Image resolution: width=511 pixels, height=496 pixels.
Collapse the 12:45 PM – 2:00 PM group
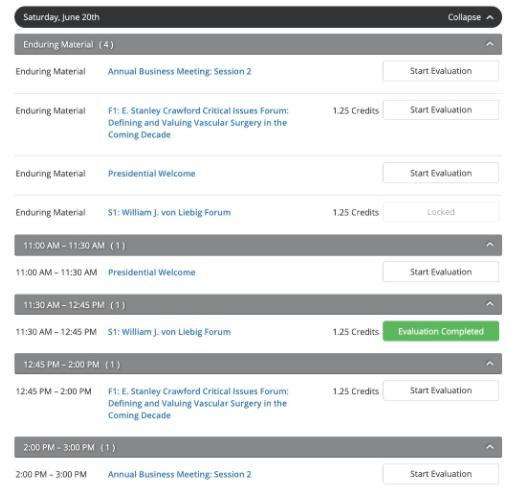click(489, 364)
